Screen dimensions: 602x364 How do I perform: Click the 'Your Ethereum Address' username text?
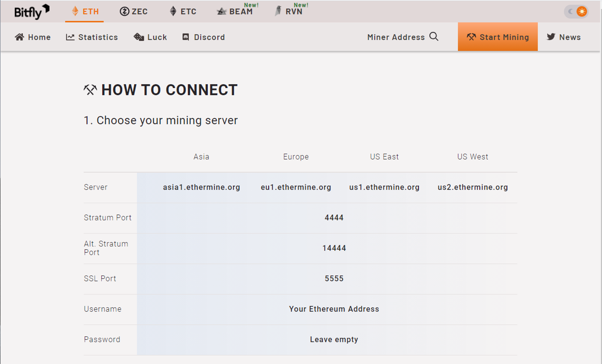click(x=334, y=309)
